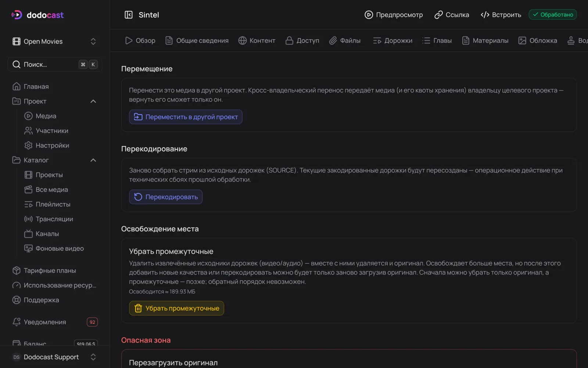Click the dodocast logo icon
Screen dimensions: 588x368
[17, 15]
